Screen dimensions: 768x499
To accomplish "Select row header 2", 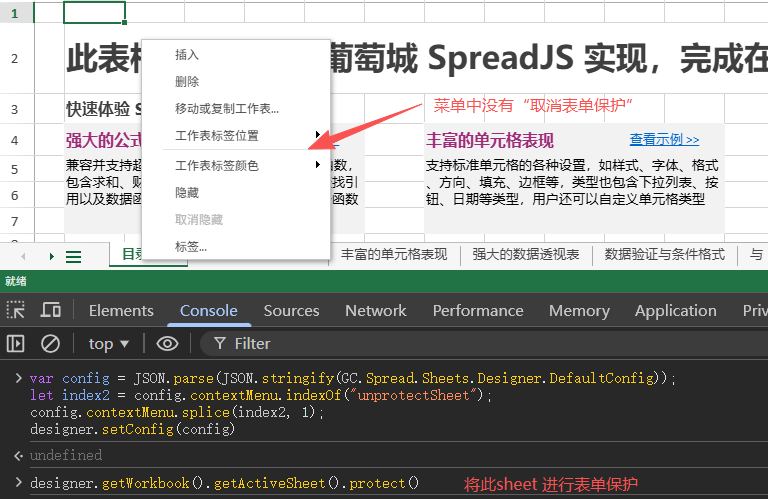I will 15,58.
